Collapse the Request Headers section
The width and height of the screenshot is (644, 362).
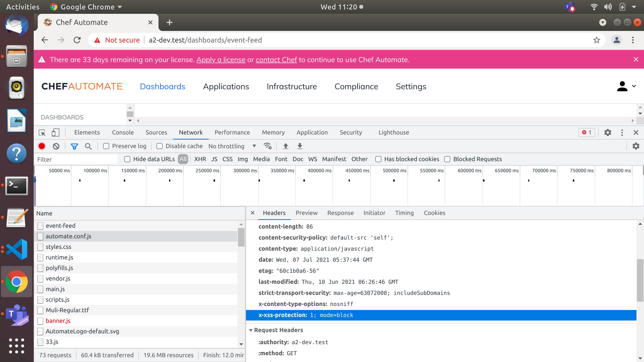pos(251,330)
